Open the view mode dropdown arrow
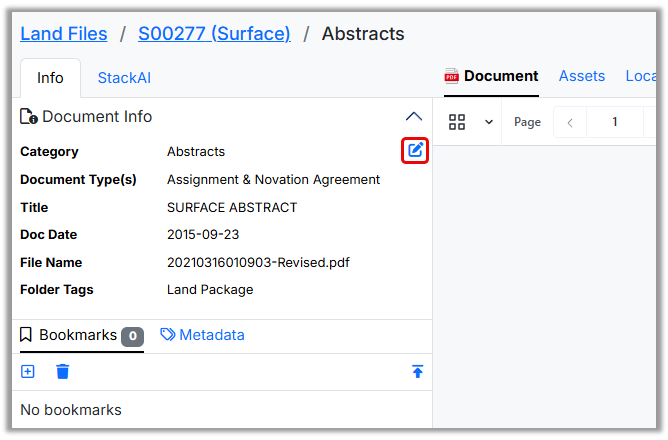The height and width of the screenshot is (440, 668). pos(489,122)
